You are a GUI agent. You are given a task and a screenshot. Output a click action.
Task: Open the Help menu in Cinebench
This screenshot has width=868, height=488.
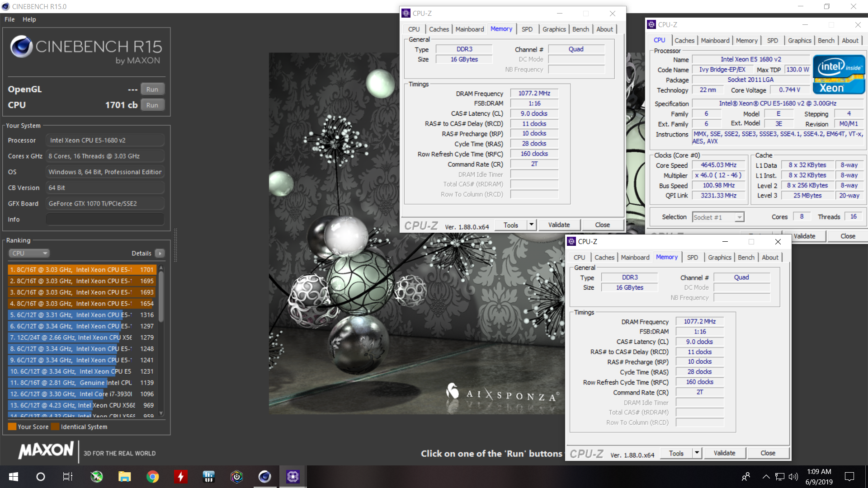pos(29,19)
